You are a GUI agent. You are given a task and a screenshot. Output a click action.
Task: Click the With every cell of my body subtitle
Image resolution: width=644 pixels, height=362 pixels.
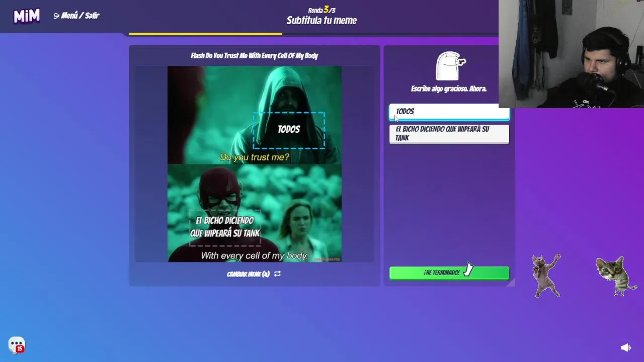click(254, 256)
